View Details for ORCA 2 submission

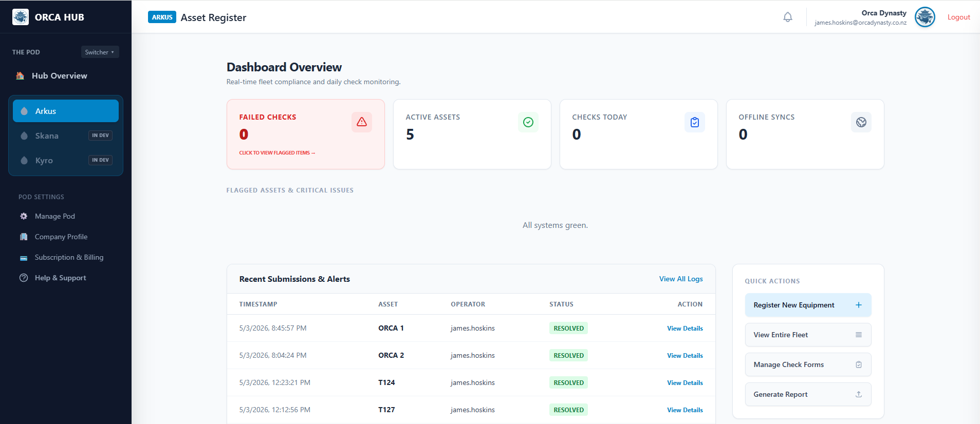pos(685,355)
